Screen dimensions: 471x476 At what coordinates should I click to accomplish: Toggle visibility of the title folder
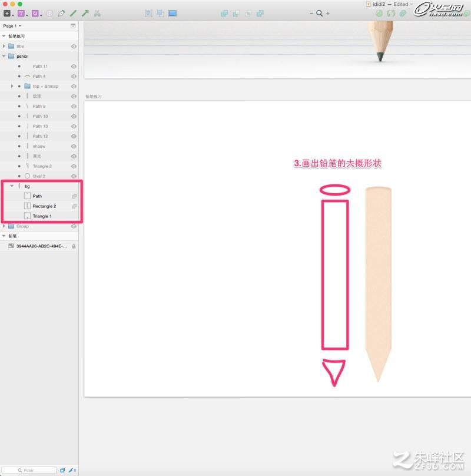click(74, 47)
